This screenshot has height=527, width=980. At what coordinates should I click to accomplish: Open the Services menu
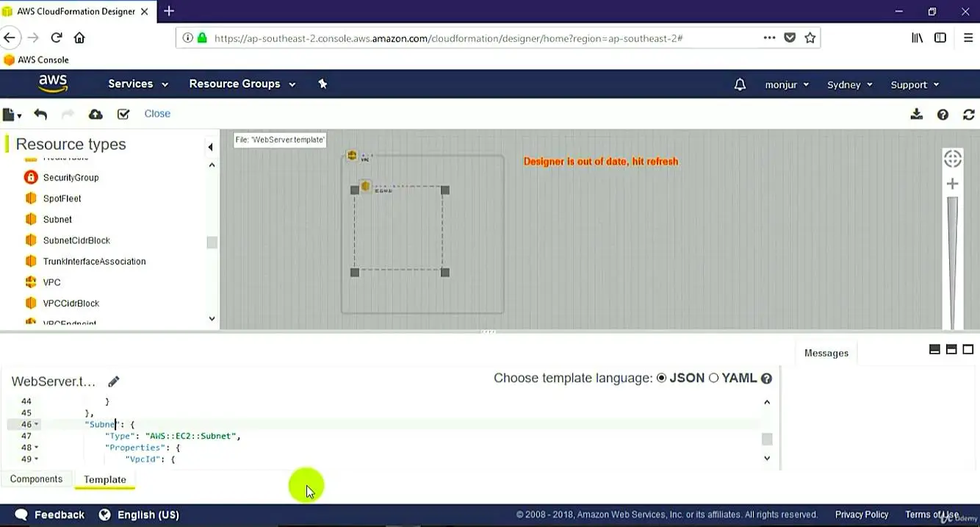tap(138, 84)
